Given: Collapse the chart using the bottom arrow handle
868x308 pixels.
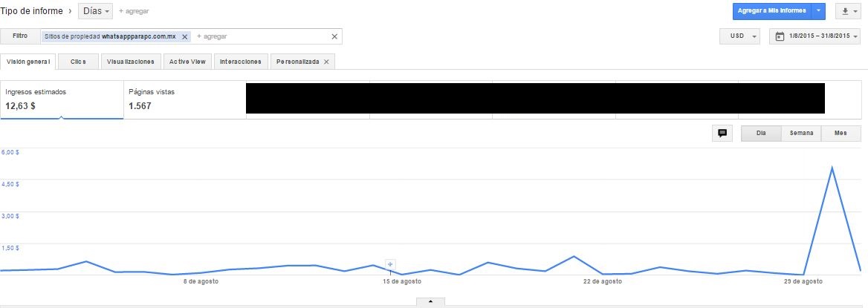Looking at the screenshot, I should click(x=431, y=301).
